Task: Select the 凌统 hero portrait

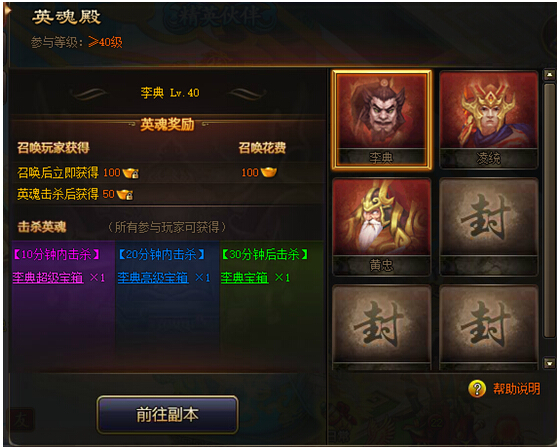Action: (488, 119)
